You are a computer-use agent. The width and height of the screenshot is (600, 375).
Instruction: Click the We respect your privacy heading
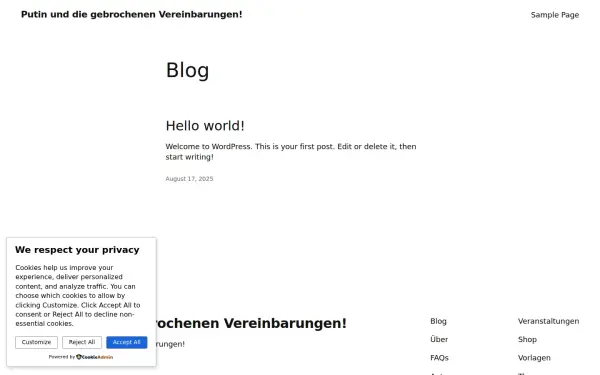tap(77, 250)
